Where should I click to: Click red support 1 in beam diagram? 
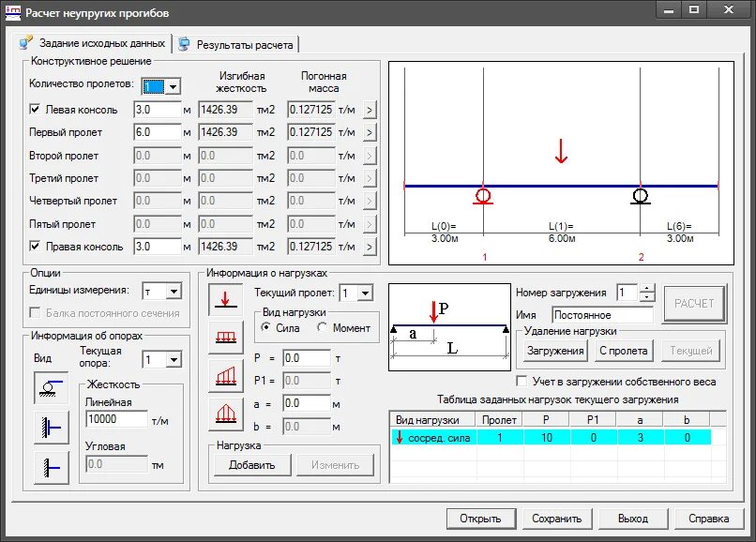(483, 196)
